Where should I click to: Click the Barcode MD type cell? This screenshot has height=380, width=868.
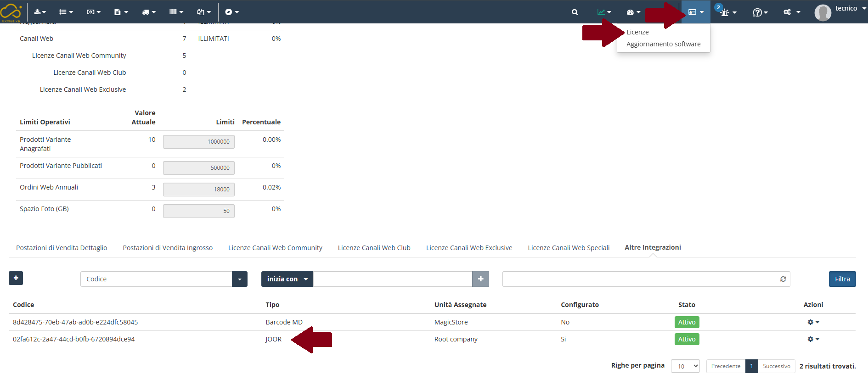[x=284, y=322]
